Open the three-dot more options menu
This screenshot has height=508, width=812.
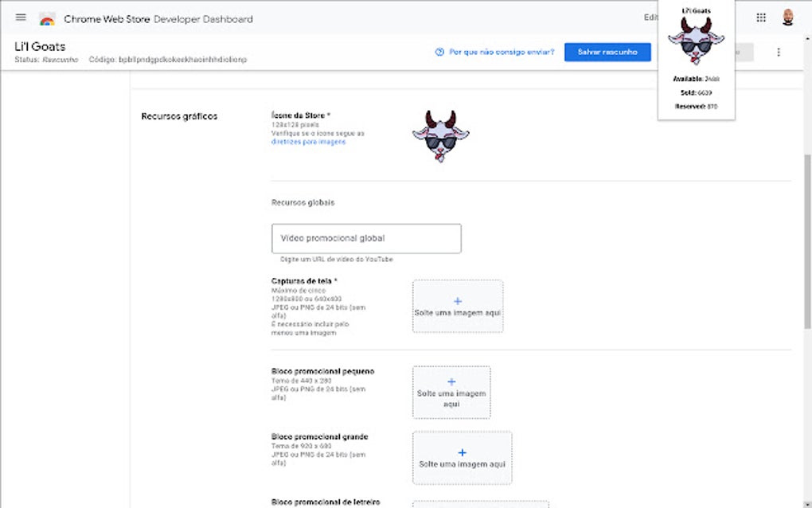(x=779, y=53)
